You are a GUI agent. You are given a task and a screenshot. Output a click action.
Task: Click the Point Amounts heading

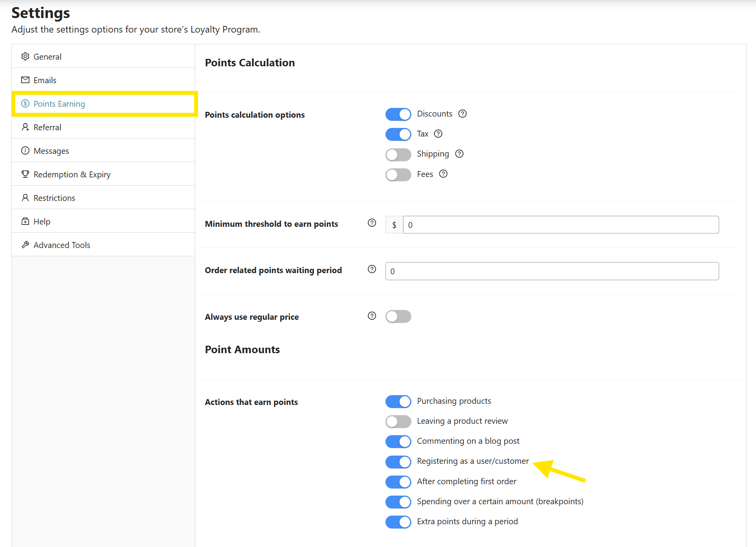[x=242, y=350]
